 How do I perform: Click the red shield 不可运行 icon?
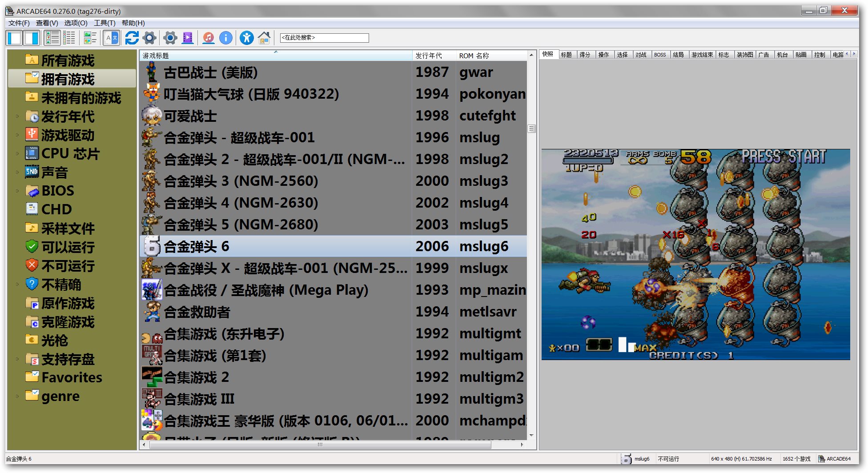32,265
